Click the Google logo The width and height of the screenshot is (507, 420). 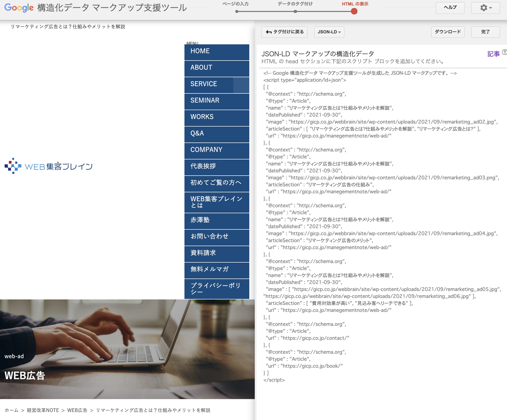[19, 8]
